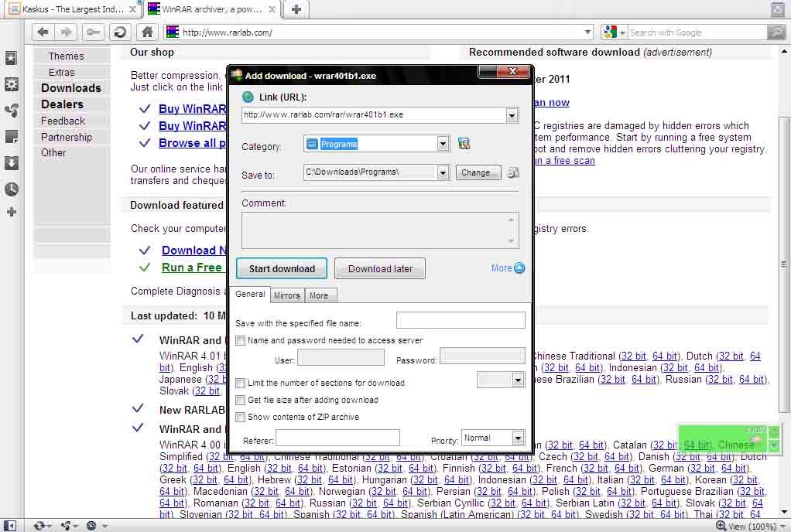Screen dimensions: 791x532
Task: Reload the current page
Action: [x=120, y=32]
